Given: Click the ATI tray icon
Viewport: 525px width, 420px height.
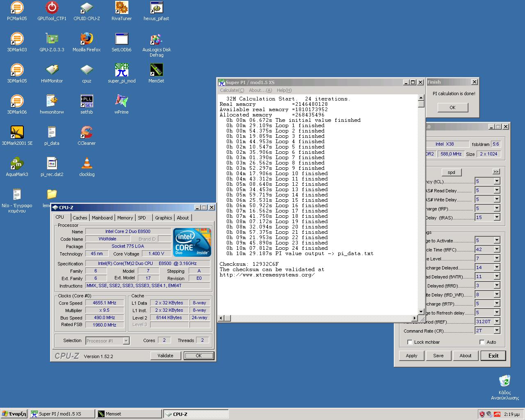Looking at the screenshot, I should (x=497, y=414).
